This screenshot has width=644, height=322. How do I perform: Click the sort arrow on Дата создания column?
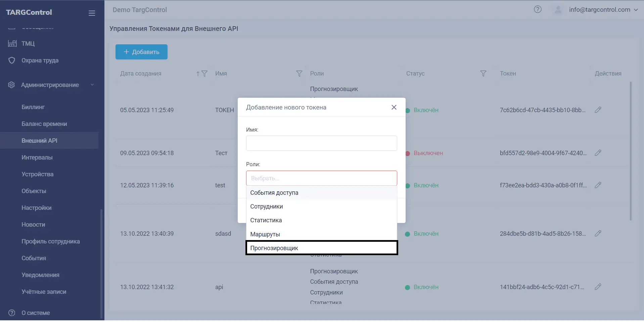click(197, 74)
